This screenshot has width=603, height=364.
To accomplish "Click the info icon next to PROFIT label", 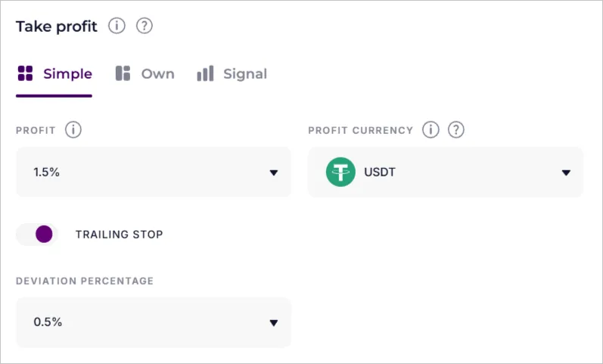I will point(73,130).
